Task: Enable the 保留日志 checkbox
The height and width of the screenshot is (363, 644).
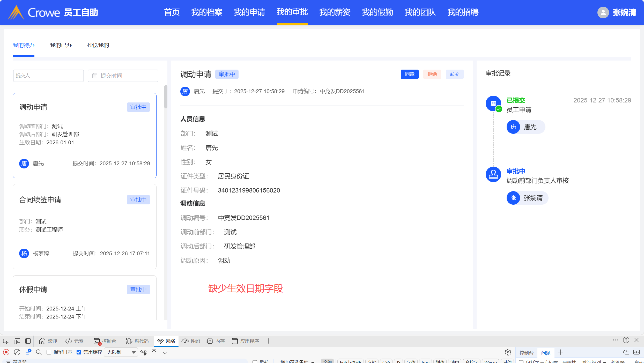Action: click(x=49, y=352)
